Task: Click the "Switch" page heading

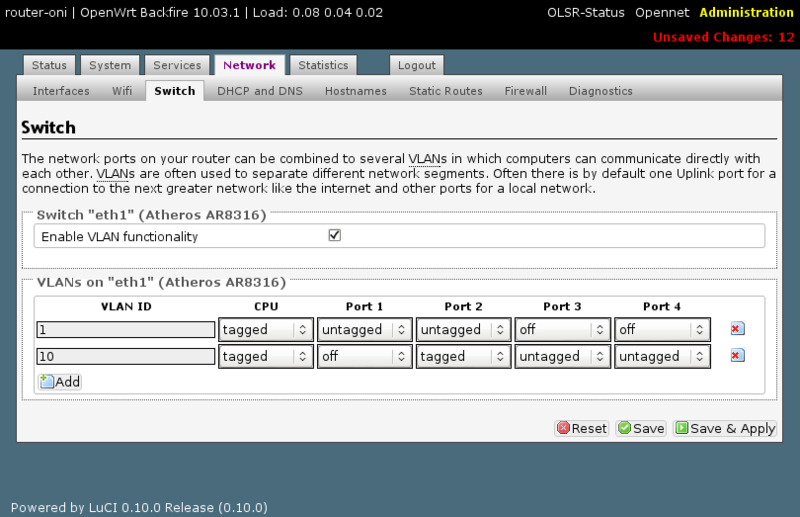Action: [48, 127]
